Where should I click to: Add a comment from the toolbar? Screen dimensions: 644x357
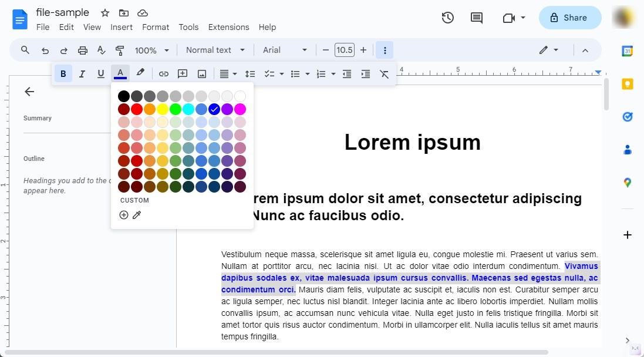click(182, 73)
